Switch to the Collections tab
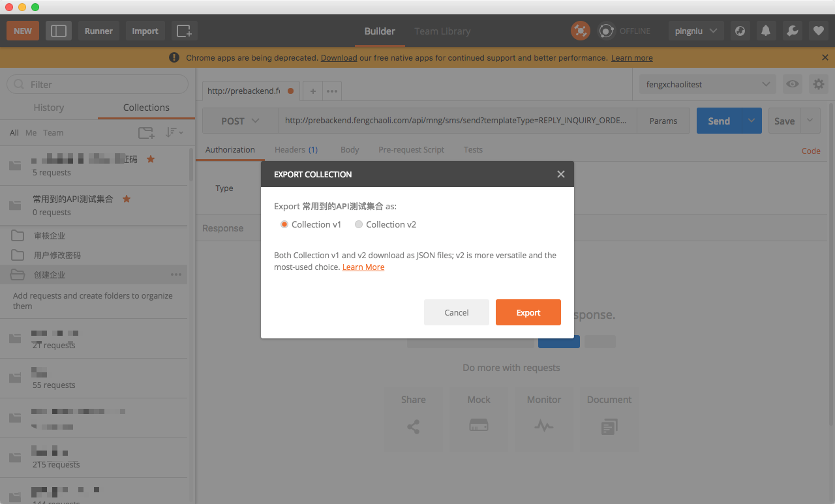Image resolution: width=835 pixels, height=504 pixels. pyautogui.click(x=146, y=108)
